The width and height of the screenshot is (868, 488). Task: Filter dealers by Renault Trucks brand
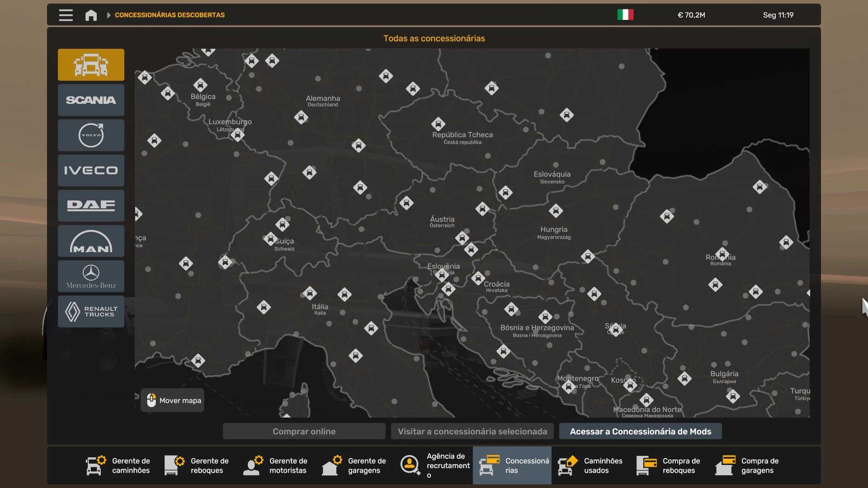(91, 311)
